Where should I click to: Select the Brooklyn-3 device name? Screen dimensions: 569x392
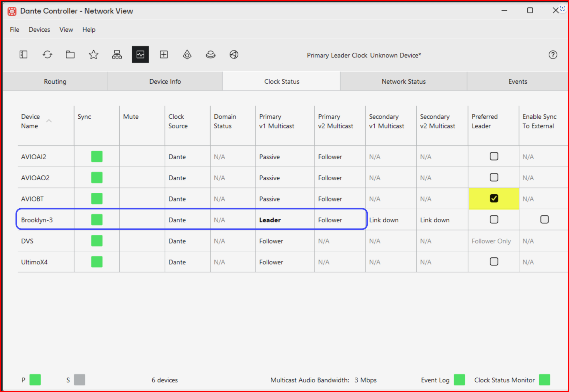click(x=37, y=220)
